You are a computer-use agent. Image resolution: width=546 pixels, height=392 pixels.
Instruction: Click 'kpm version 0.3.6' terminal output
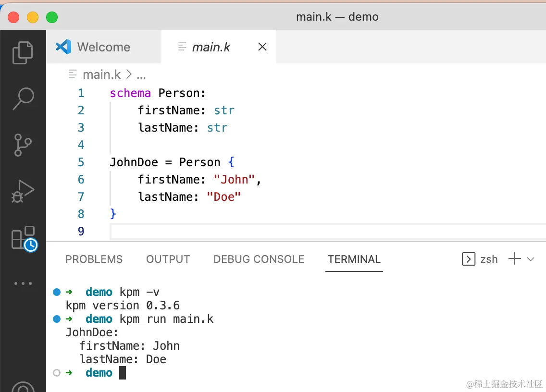pyautogui.click(x=123, y=306)
